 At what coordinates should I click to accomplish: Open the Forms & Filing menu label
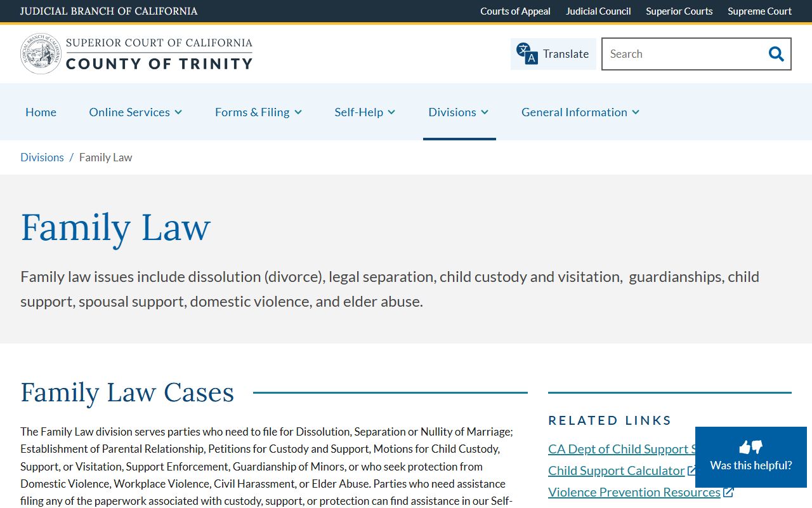252,112
